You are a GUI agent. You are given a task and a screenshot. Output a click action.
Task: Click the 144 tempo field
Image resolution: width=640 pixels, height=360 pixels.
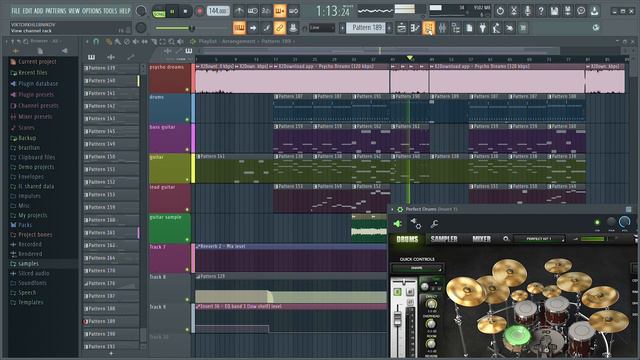click(218, 11)
